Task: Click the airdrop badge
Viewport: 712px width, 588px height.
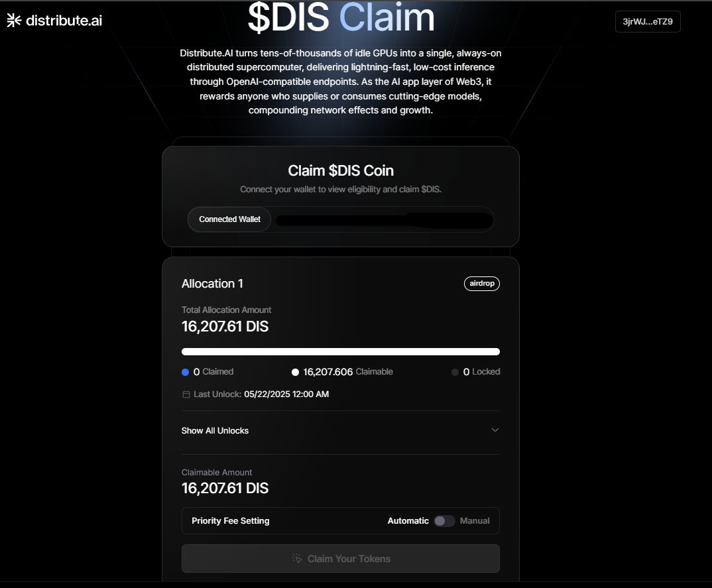Action: 482,283
